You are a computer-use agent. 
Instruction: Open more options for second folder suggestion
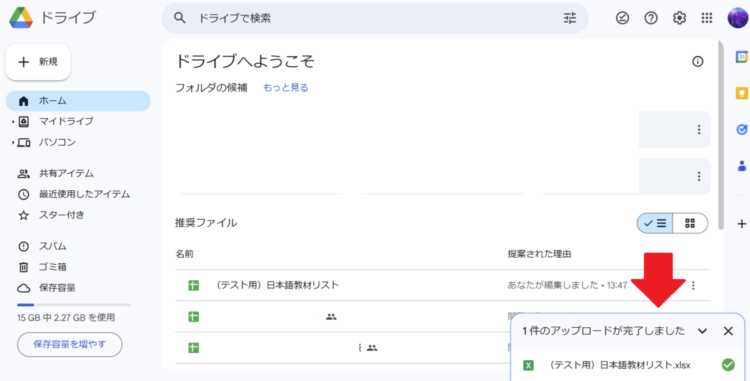pyautogui.click(x=699, y=176)
